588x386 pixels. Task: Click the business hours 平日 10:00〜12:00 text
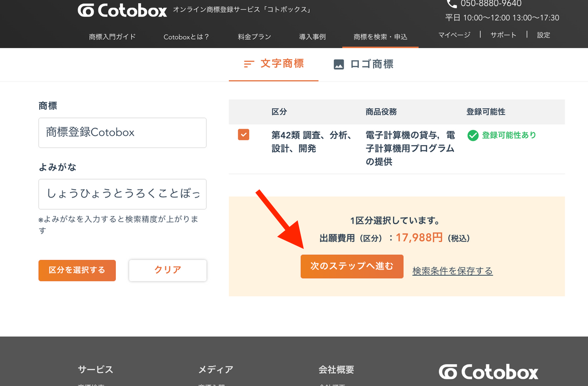coord(502,18)
